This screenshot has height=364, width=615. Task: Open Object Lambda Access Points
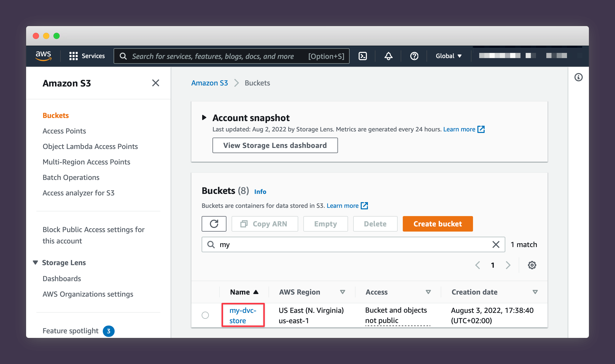pyautogui.click(x=90, y=146)
